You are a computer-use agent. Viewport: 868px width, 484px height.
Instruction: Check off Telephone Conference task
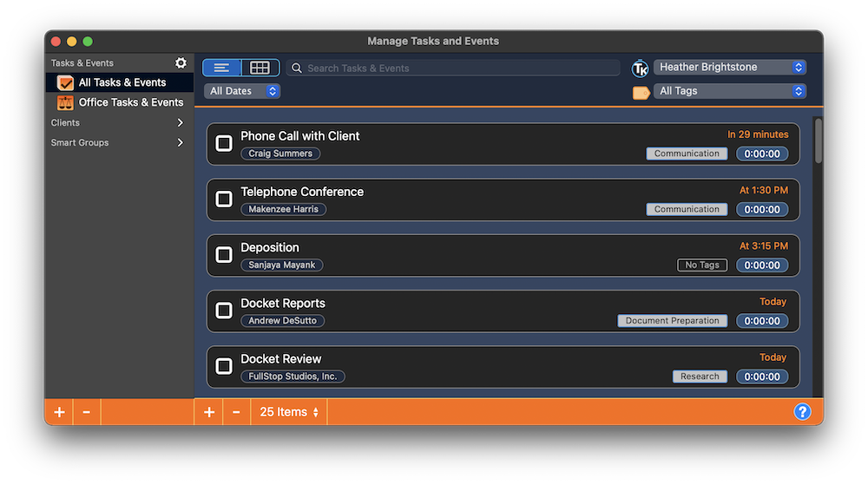[224, 199]
